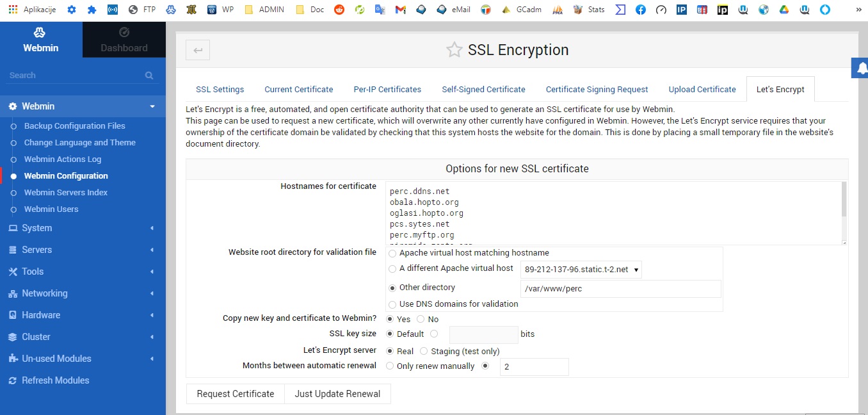
Task: Open Webmin Servers Index link
Action: pos(66,193)
